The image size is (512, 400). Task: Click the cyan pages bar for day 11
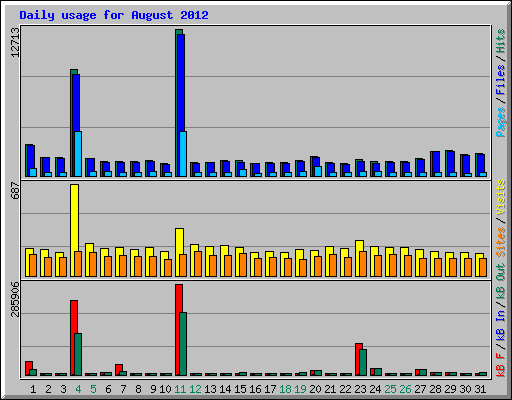click(183, 154)
